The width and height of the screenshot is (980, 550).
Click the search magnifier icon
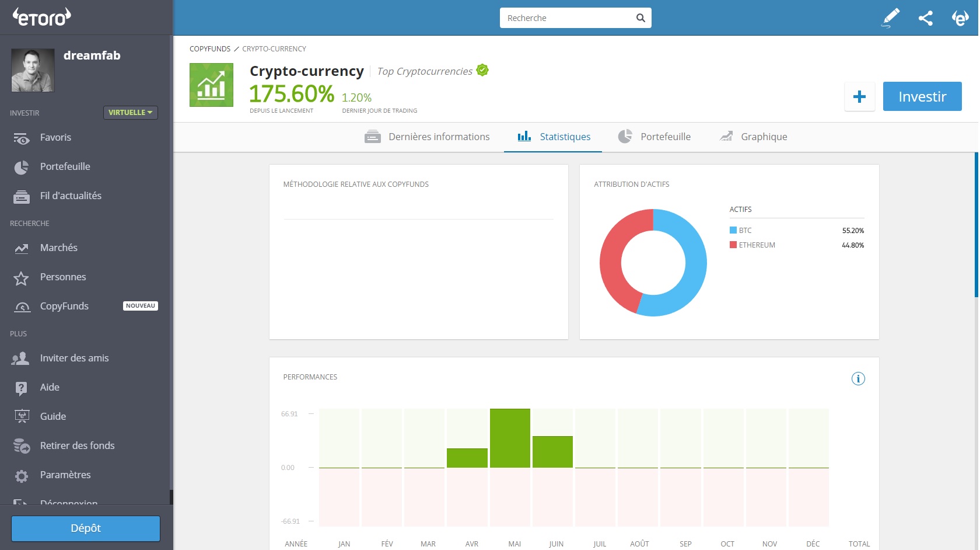click(640, 18)
